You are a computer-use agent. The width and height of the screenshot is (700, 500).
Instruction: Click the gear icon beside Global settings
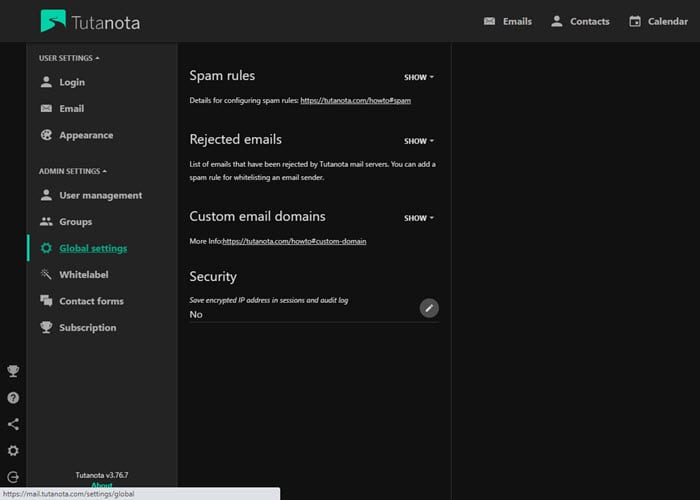coord(46,248)
